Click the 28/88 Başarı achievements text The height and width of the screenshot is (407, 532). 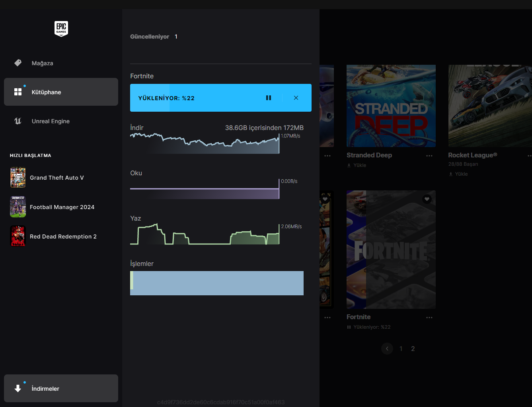pos(463,164)
